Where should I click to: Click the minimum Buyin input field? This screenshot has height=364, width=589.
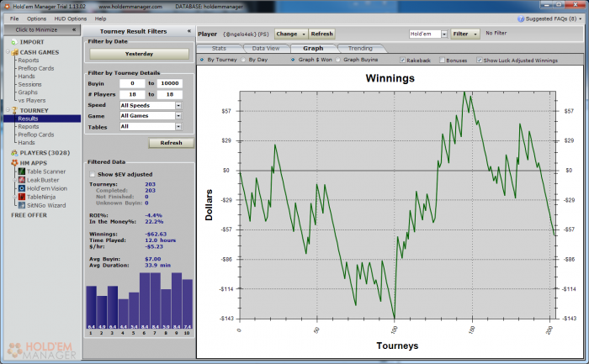point(132,83)
